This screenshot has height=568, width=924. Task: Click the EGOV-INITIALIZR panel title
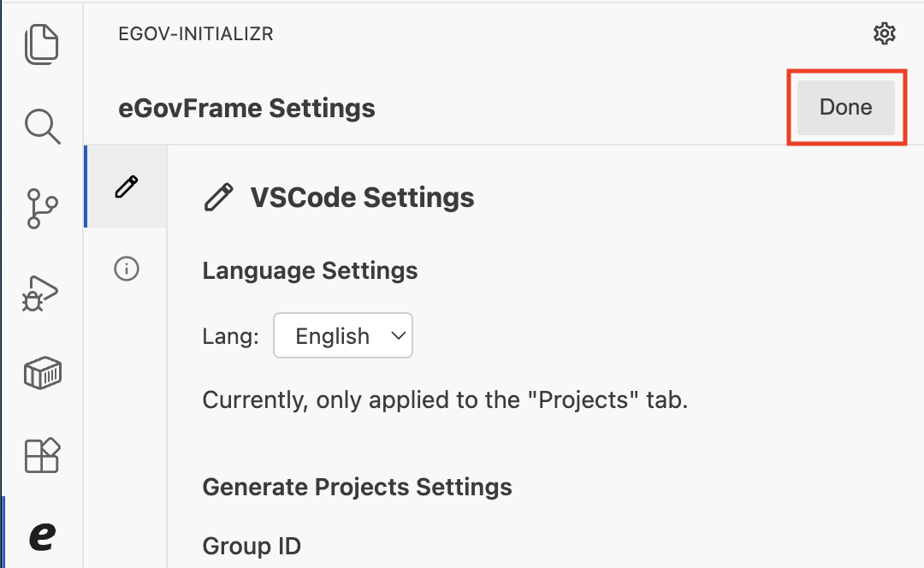coord(195,34)
